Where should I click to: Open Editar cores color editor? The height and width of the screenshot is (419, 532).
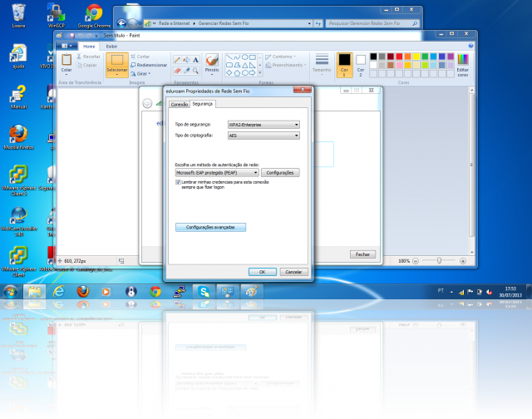tap(463, 65)
